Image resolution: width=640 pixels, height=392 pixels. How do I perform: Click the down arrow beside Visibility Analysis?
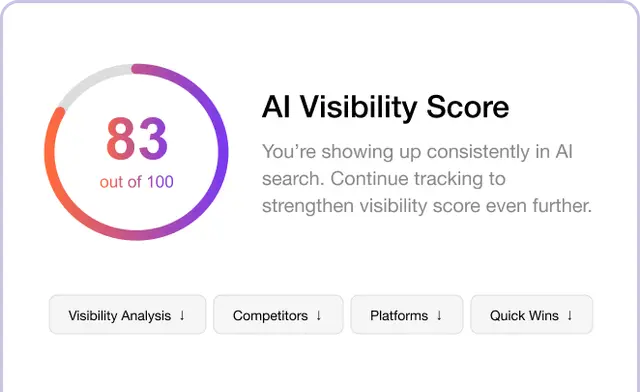click(x=182, y=315)
